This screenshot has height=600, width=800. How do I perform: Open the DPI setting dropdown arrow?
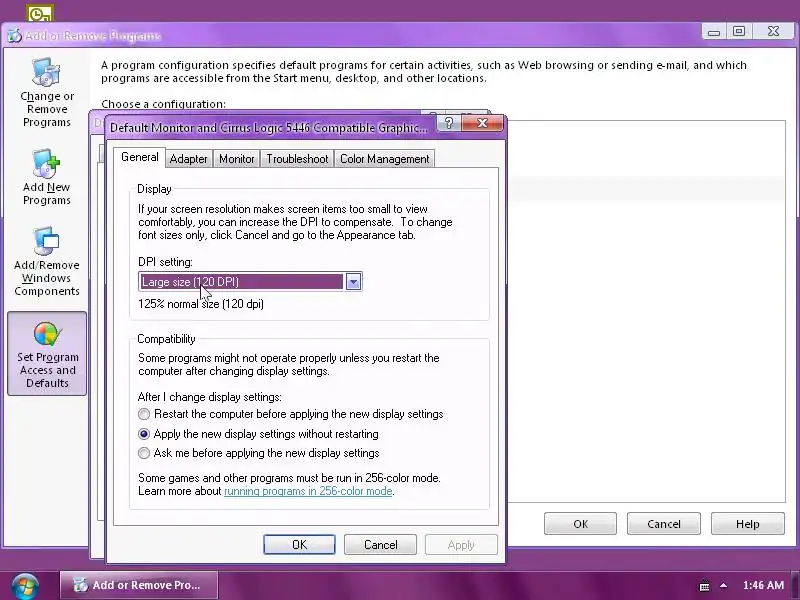(353, 282)
